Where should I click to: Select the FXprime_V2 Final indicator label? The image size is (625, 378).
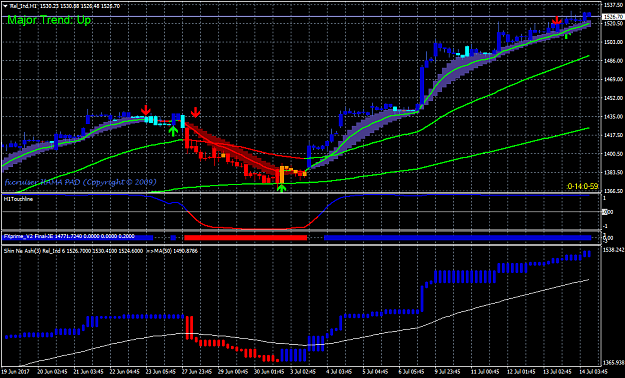point(69,236)
